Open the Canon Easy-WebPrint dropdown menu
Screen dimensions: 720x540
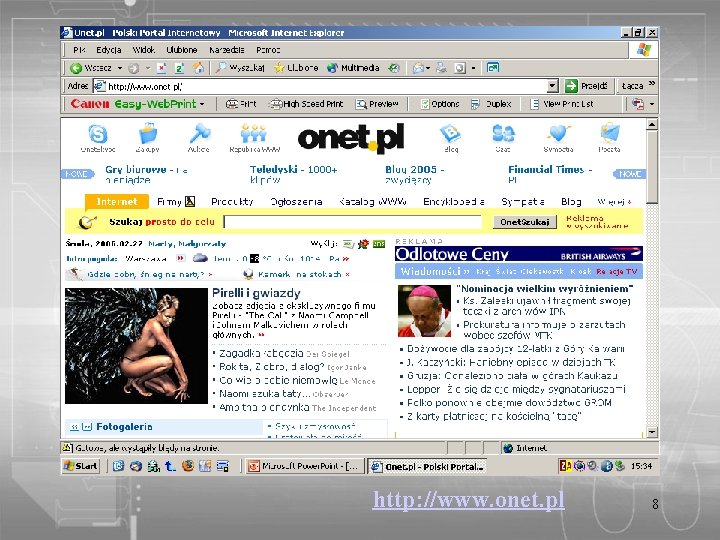coord(202,104)
